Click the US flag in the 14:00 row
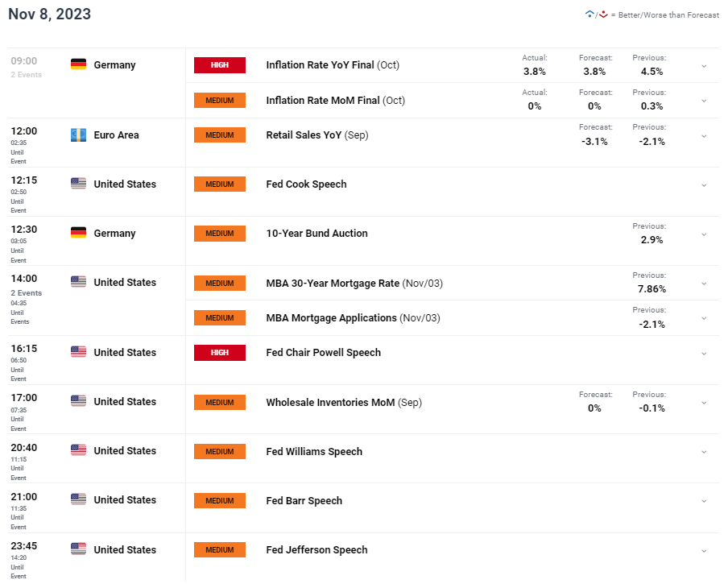Image resolution: width=728 pixels, height=584 pixels. (x=78, y=282)
